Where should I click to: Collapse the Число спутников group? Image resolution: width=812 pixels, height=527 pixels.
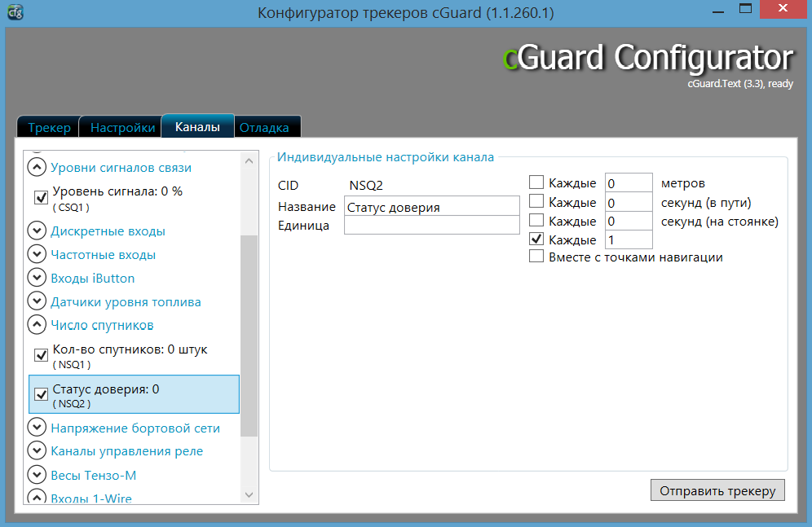[37, 325]
